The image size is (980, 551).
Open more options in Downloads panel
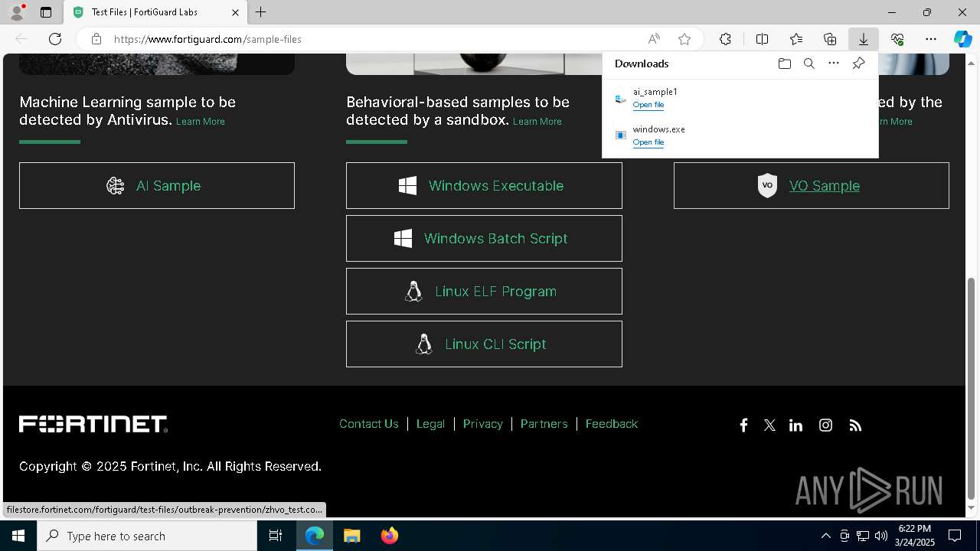tap(834, 64)
